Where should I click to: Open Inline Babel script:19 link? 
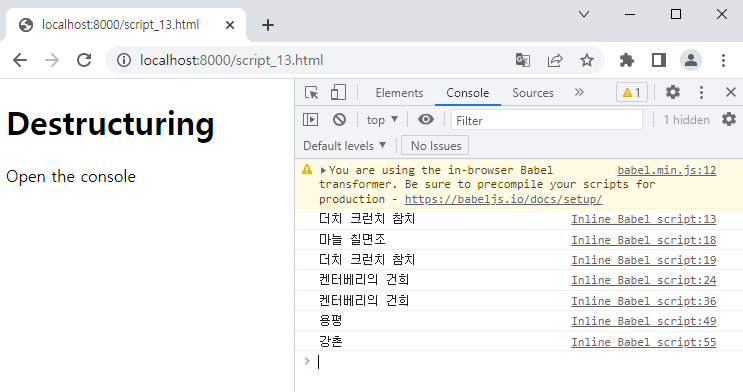point(643,260)
